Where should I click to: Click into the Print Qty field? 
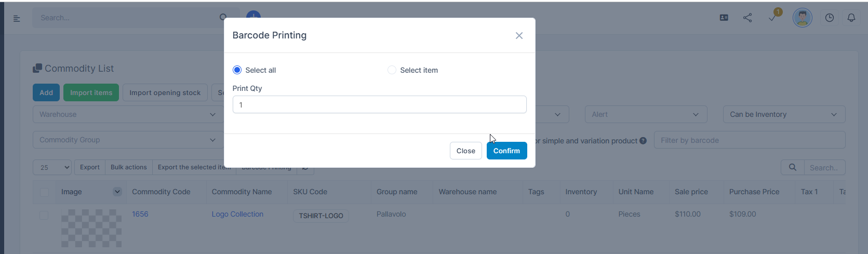379,104
